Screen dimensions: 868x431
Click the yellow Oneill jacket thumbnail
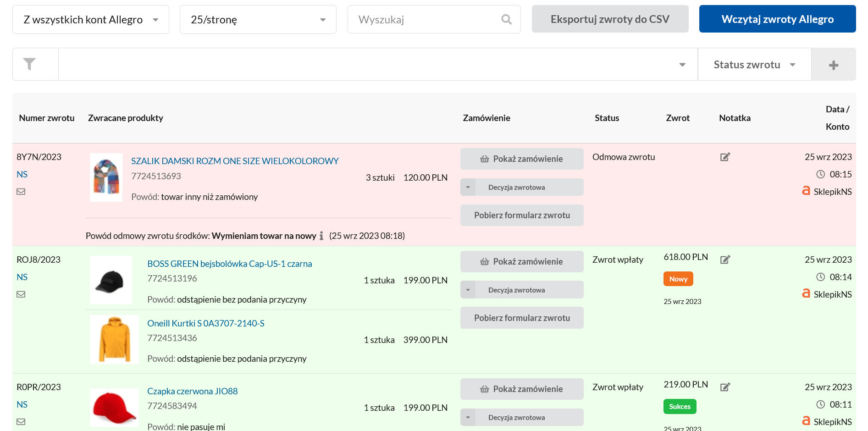[x=114, y=340]
